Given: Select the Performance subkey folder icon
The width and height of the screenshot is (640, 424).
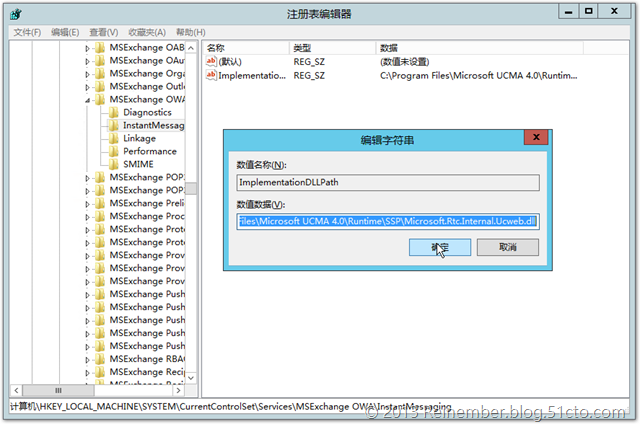Looking at the screenshot, I should click(114, 152).
